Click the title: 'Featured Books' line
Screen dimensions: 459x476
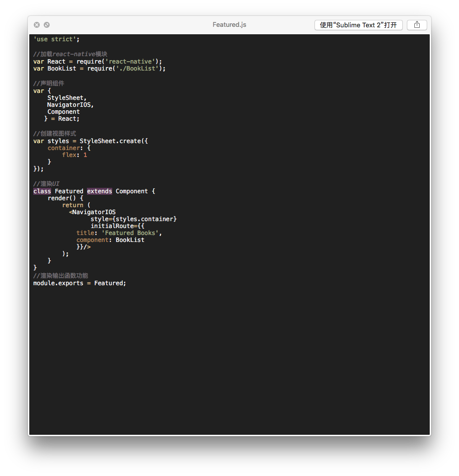119,233
